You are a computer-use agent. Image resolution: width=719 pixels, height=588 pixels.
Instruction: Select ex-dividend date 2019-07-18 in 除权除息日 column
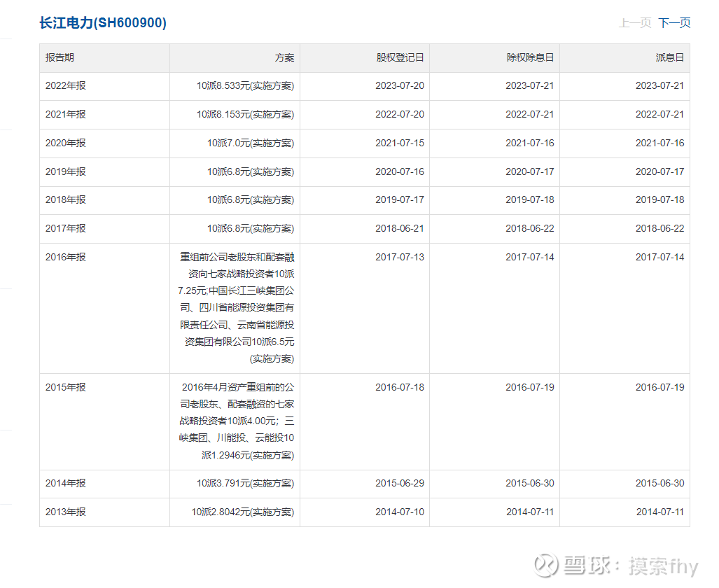530,200
